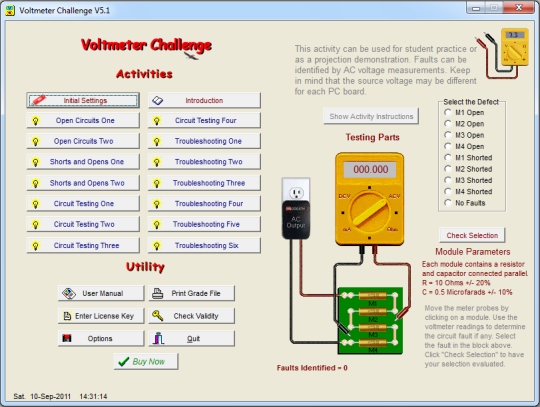The height and width of the screenshot is (407, 540).
Task: Open Circuit Testing Three
Action: click(83, 245)
